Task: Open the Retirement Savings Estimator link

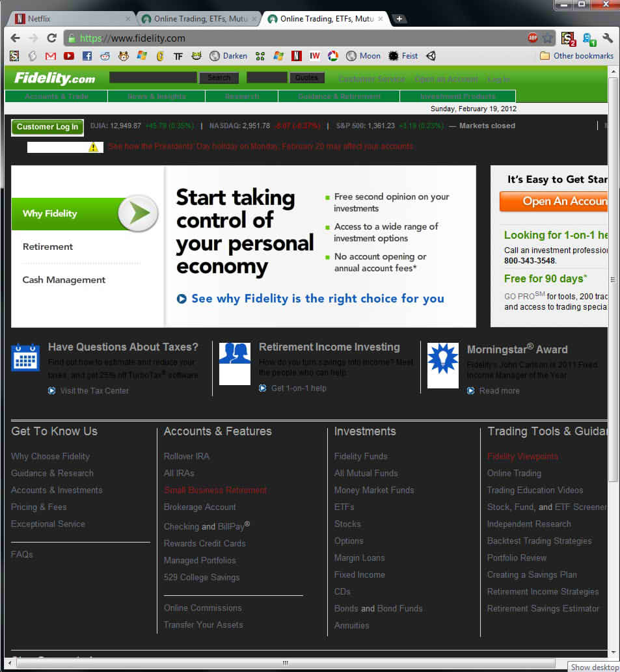Action: point(543,608)
